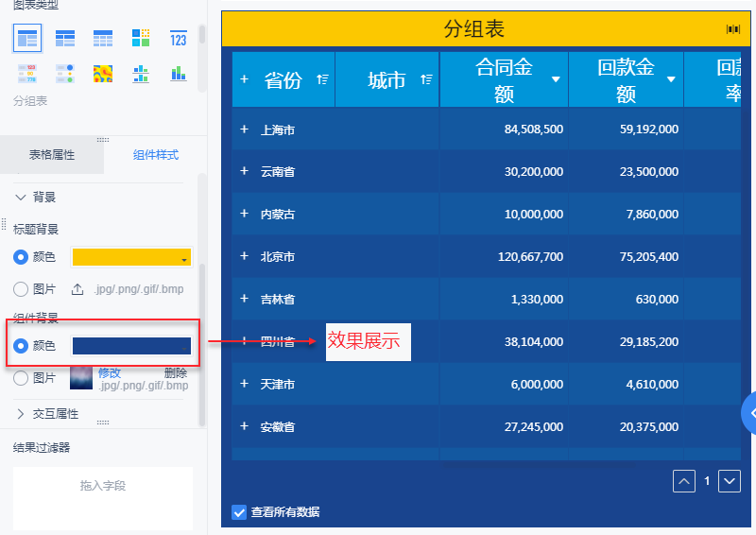756x535 pixels.
Task: Toggle the 查看所有数据 checkbox
Action: tap(239, 512)
